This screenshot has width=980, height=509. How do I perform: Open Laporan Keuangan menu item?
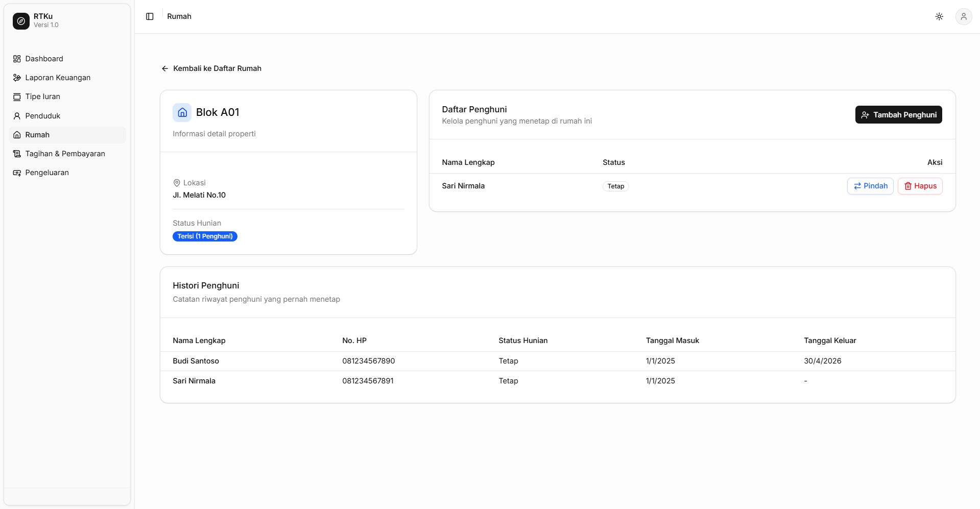(x=67, y=78)
